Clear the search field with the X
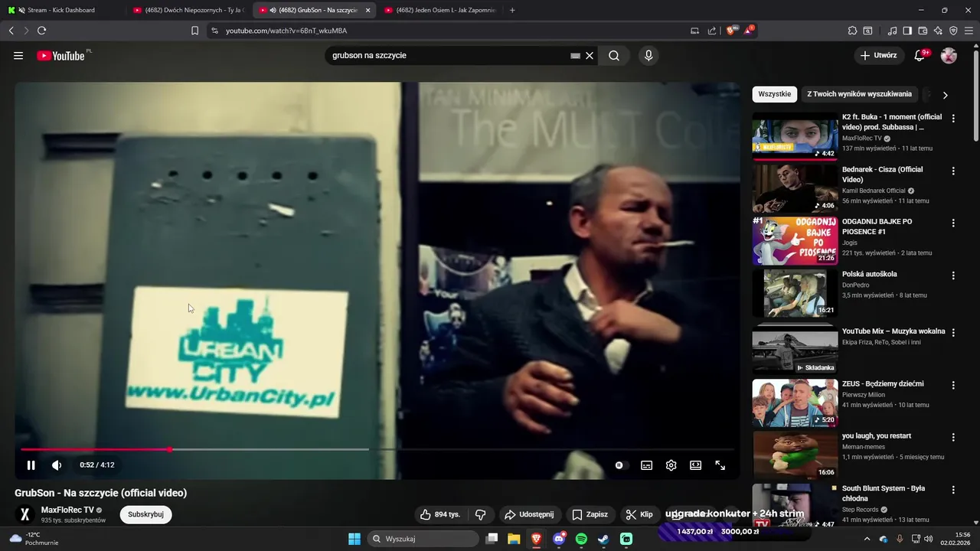 tap(590, 56)
